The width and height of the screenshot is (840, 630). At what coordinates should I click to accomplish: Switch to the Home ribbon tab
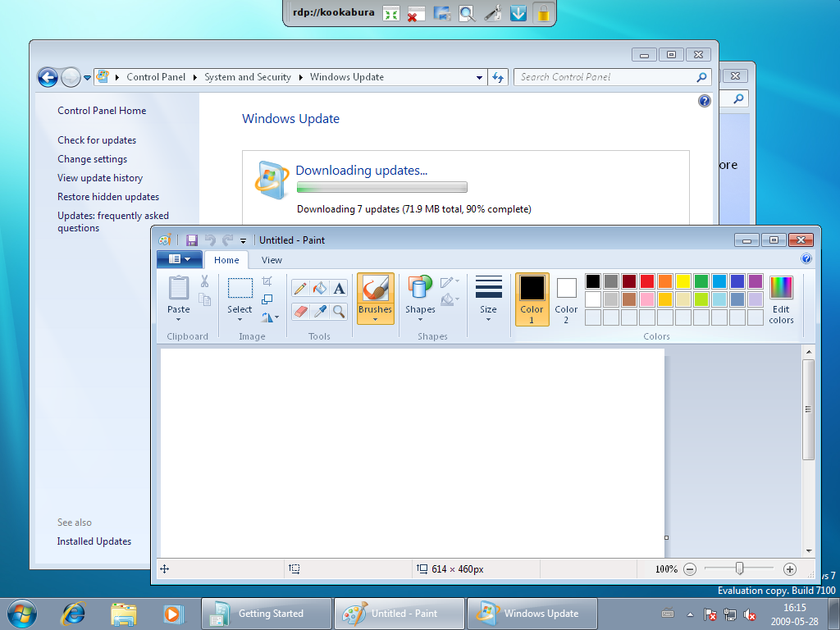226,260
